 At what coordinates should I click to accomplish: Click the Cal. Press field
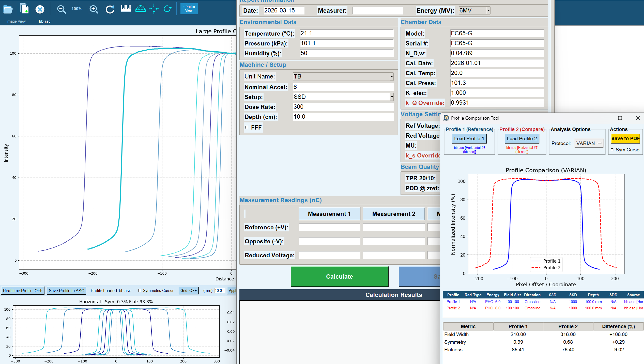click(497, 83)
